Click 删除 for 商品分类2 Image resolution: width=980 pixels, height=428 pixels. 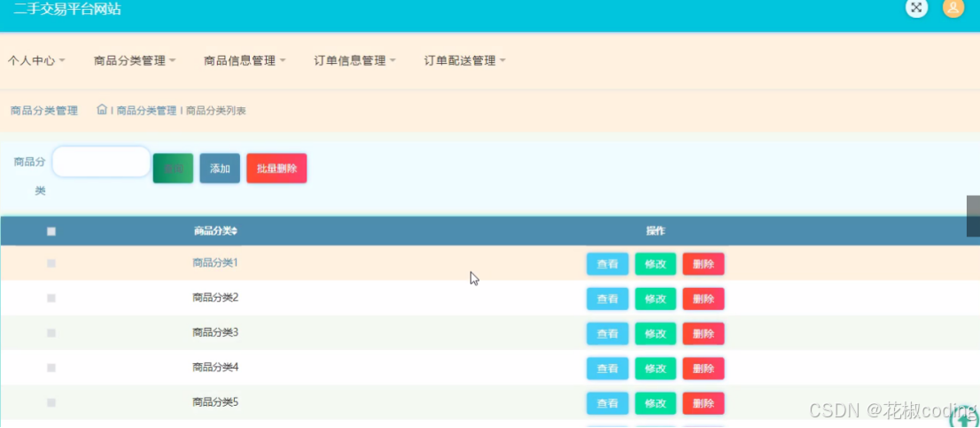click(x=704, y=299)
